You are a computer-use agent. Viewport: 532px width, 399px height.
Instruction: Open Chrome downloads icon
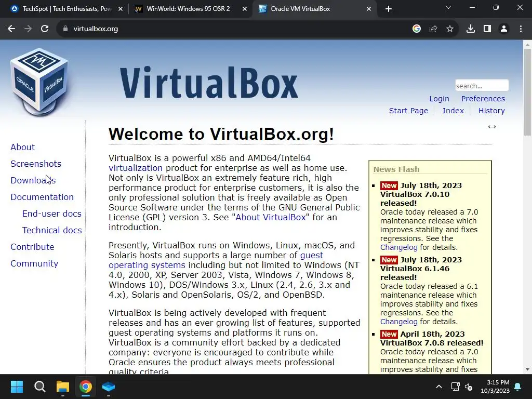tap(471, 29)
